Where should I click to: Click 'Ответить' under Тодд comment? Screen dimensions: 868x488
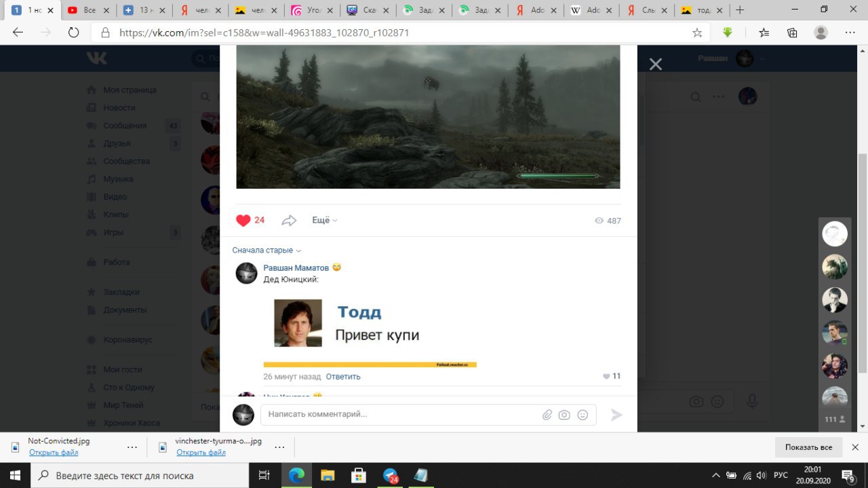[343, 376]
